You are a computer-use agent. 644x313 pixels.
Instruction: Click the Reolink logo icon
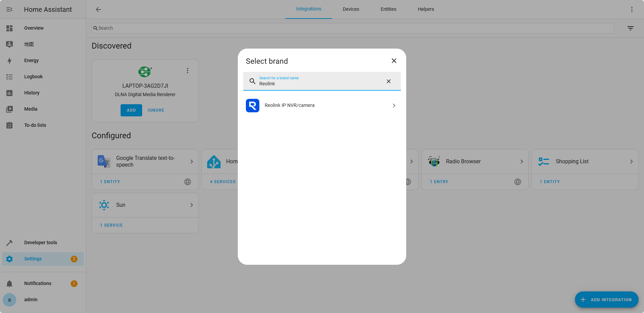[x=253, y=106]
